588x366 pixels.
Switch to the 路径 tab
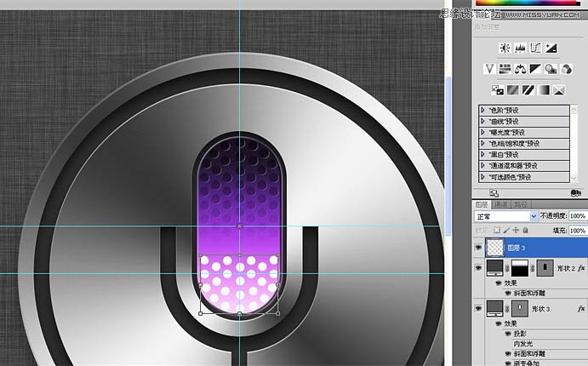(521, 204)
